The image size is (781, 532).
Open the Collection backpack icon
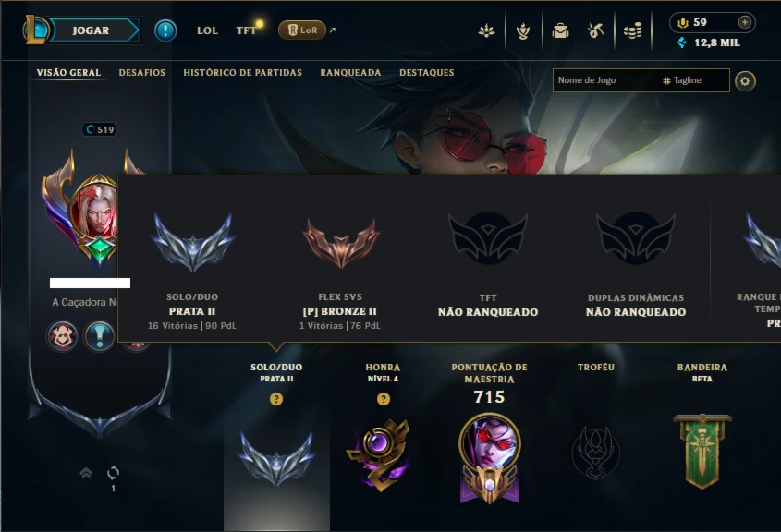560,30
